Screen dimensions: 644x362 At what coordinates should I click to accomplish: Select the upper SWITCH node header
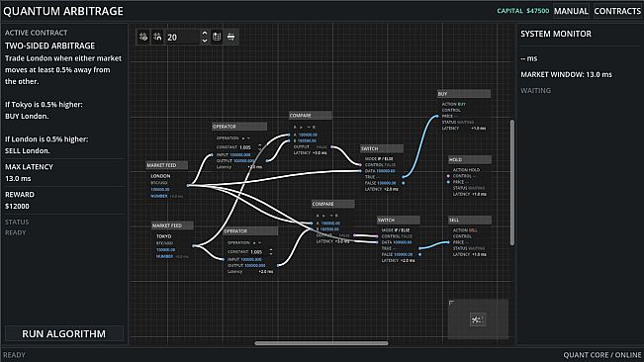(x=382, y=148)
